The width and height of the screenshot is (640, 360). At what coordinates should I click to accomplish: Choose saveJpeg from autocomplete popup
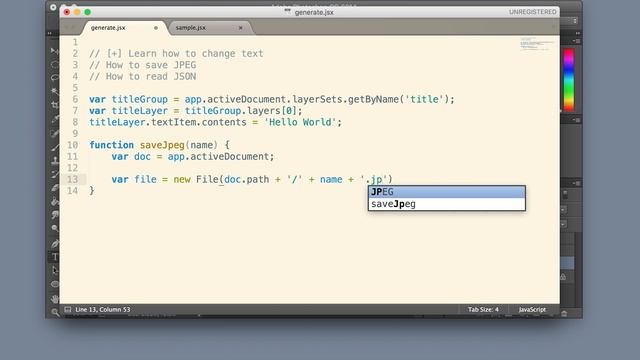[x=447, y=204]
